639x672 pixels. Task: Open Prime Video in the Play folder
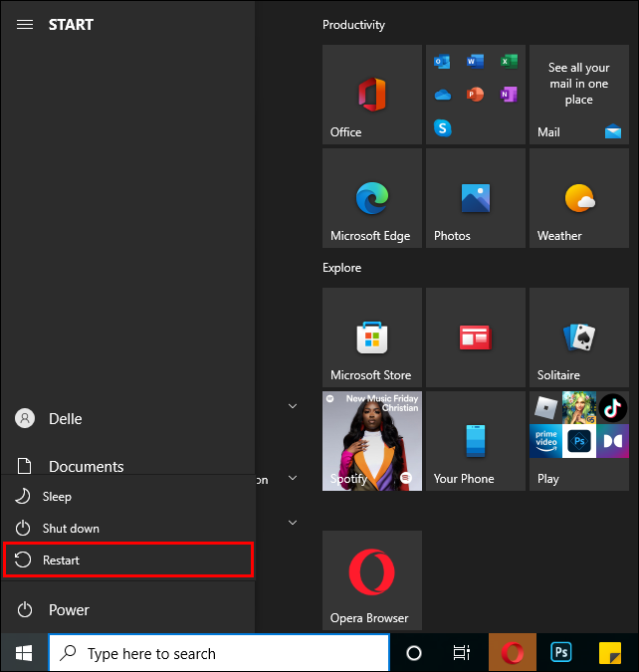pyautogui.click(x=546, y=441)
